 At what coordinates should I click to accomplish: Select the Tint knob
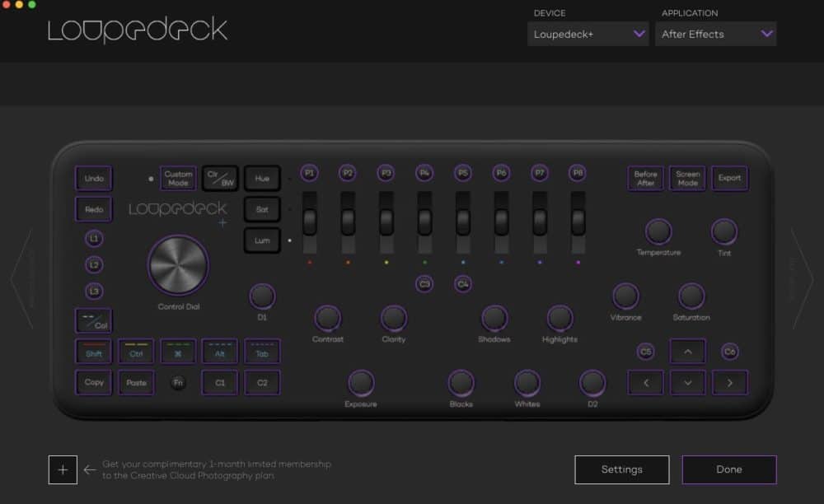(724, 231)
